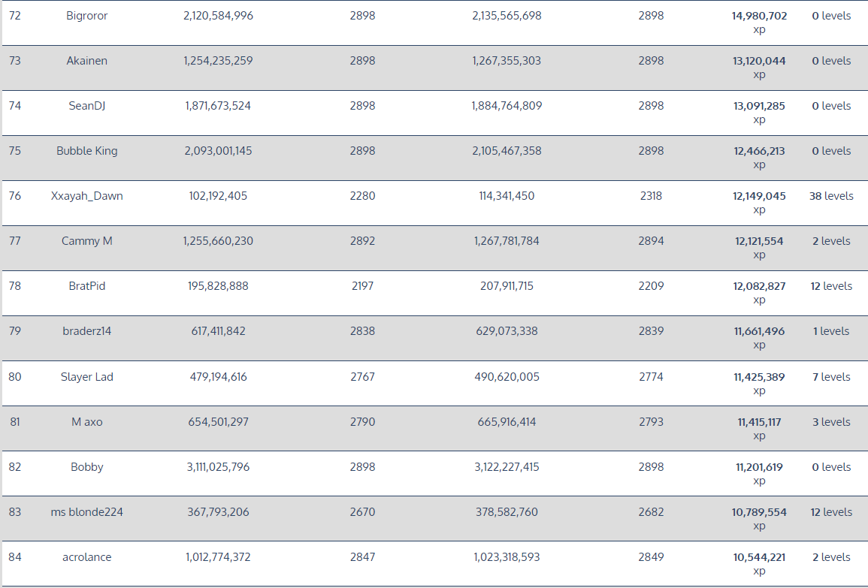The image size is (868, 588).
Task: Click the Slayer Lad name
Action: point(87,377)
